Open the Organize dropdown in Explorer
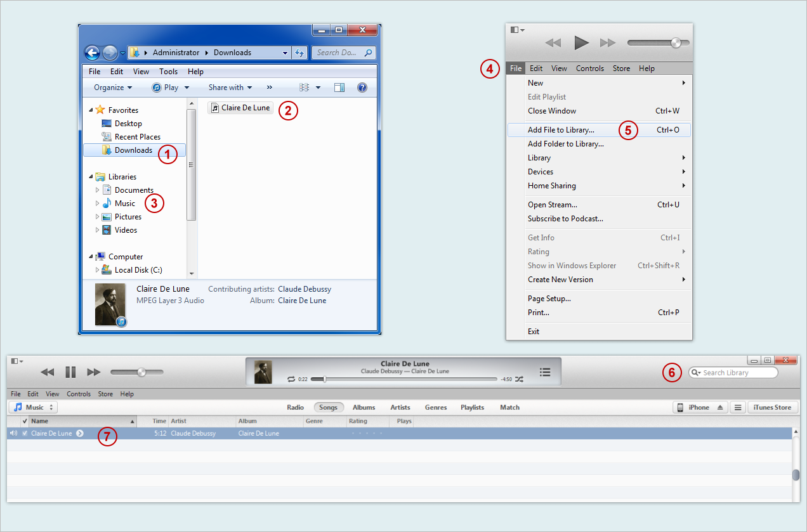This screenshot has width=807, height=532. 113,88
